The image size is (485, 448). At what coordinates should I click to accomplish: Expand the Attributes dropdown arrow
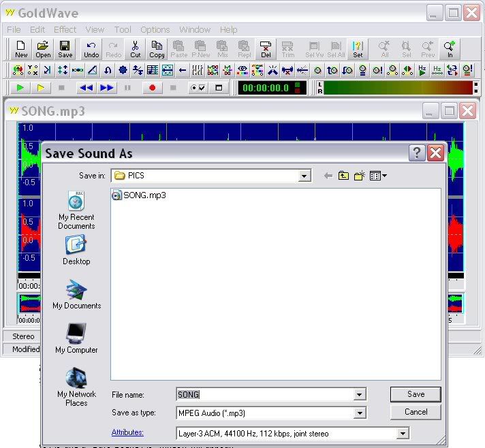coord(403,434)
